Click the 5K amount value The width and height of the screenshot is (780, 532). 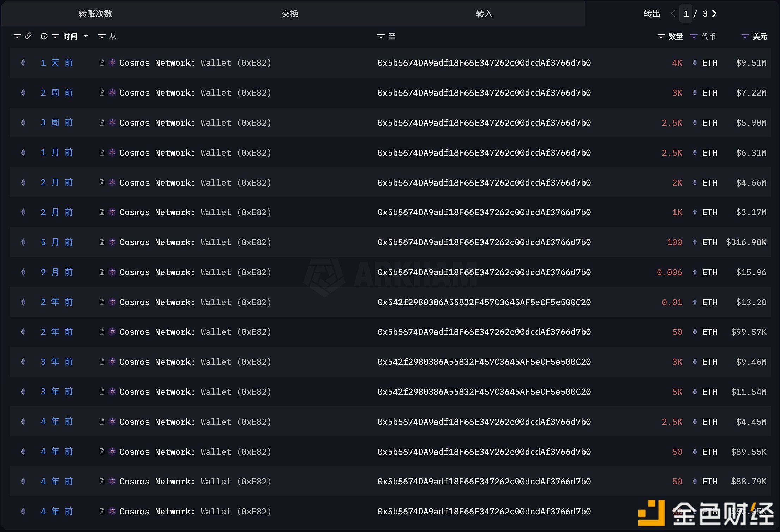tap(677, 392)
